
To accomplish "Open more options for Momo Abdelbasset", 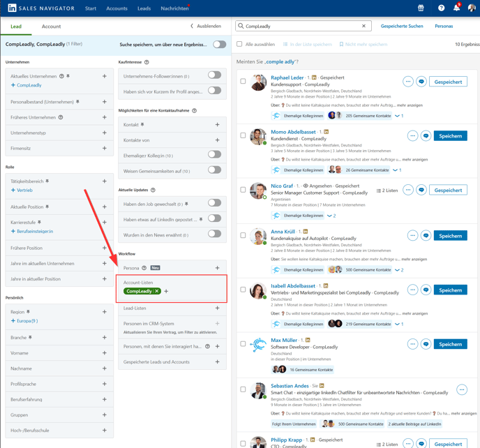I will tap(412, 136).
